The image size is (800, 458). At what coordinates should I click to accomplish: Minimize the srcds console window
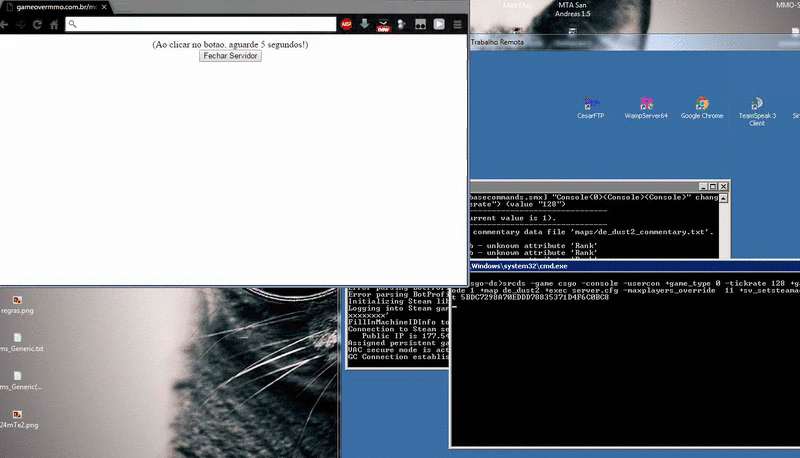[x=703, y=186]
